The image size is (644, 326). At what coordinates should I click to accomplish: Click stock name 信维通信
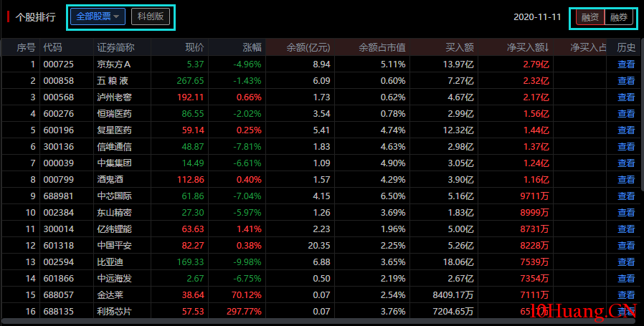pyautogui.click(x=114, y=147)
